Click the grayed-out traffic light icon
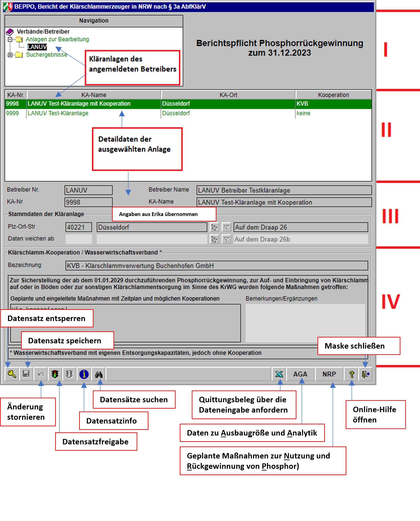This screenshot has height=521, width=420. pos(69,374)
